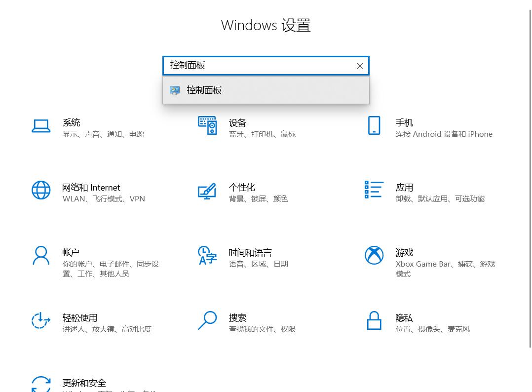Click the Windows 设置 page heading
Image resolution: width=532 pixels, height=392 pixels.
[266, 25]
